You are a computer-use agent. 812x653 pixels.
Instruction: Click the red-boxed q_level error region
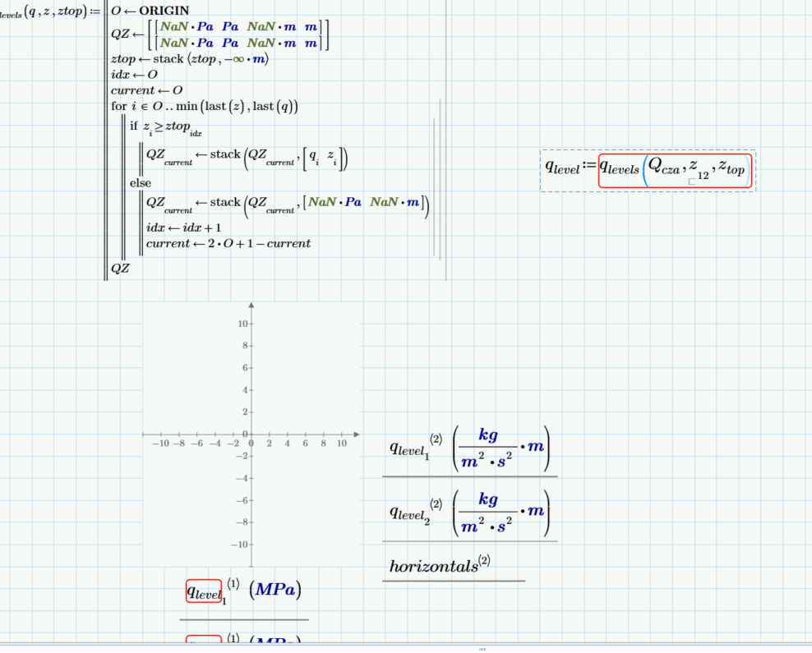tap(204, 591)
